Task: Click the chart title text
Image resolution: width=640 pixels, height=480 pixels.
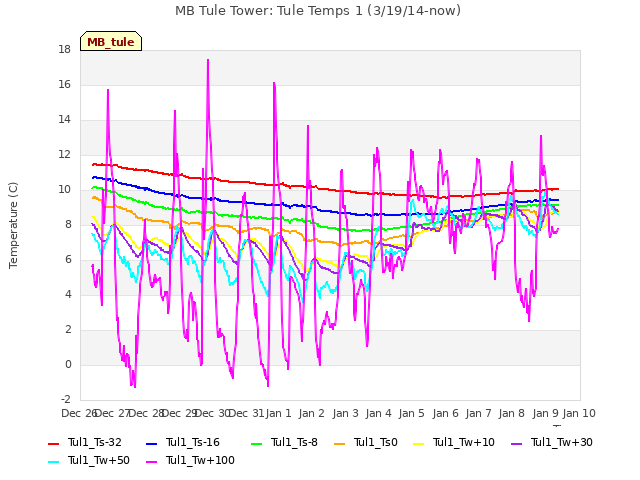Action: [318, 10]
